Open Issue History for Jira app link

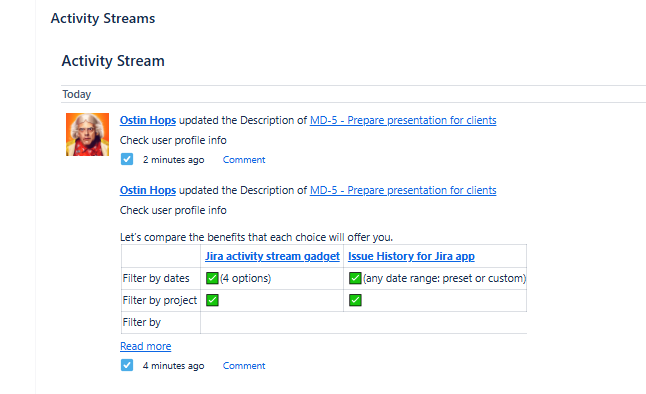pos(411,256)
